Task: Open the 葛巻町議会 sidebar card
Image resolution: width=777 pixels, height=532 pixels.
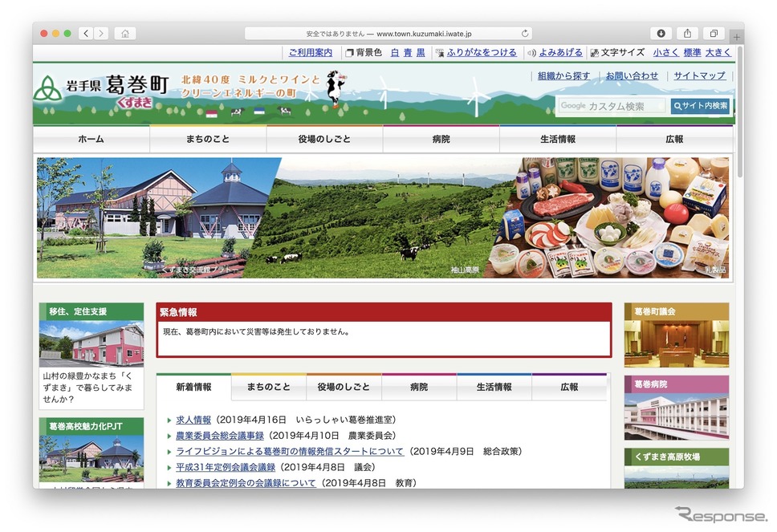Action: pyautogui.click(x=677, y=335)
